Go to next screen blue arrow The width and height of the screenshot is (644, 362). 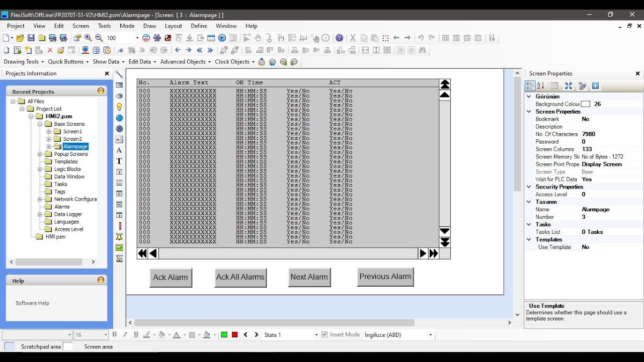coord(188,50)
